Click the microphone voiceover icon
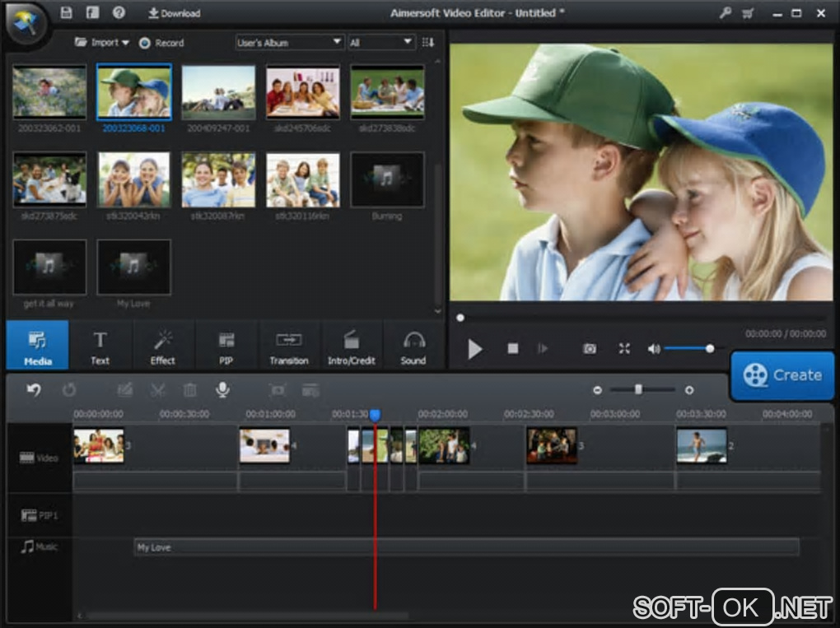Image resolution: width=840 pixels, height=628 pixels. coord(222,390)
